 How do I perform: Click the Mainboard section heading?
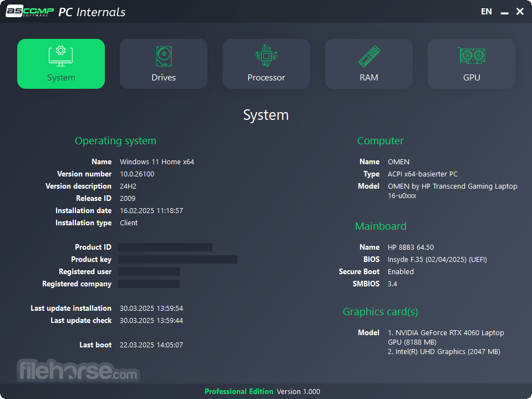[381, 226]
